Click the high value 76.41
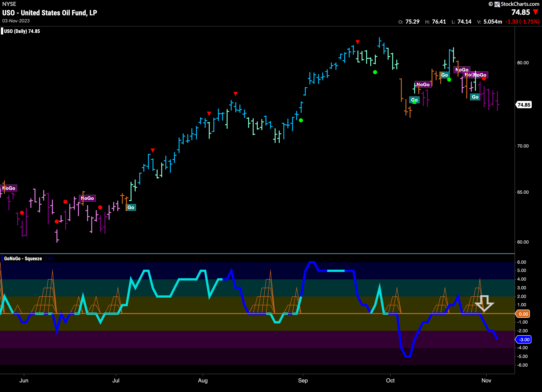542x392 pixels. [x=439, y=22]
